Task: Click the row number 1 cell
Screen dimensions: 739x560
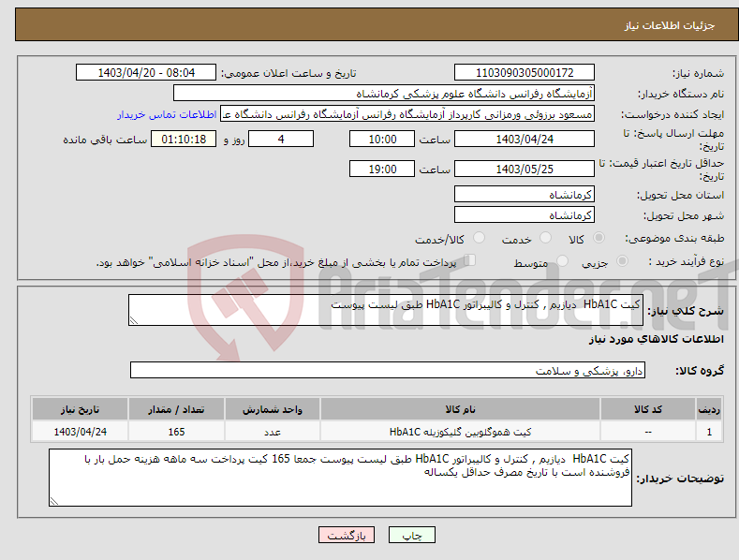Action: coord(709,432)
